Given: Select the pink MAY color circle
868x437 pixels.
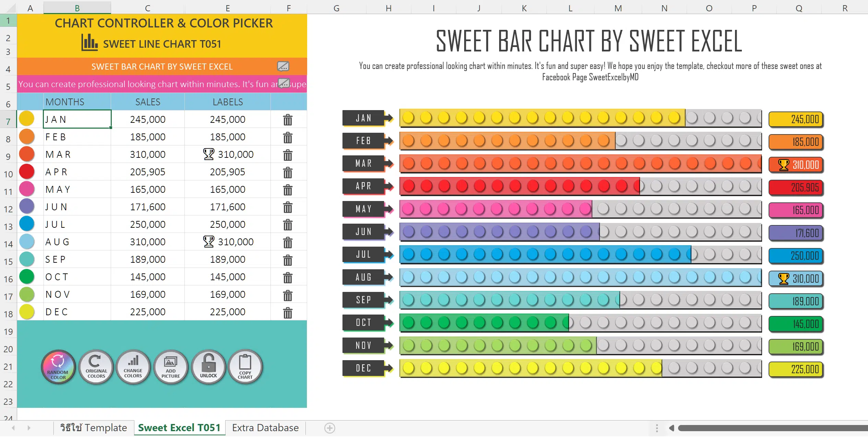Looking at the screenshot, I should click(x=27, y=189).
